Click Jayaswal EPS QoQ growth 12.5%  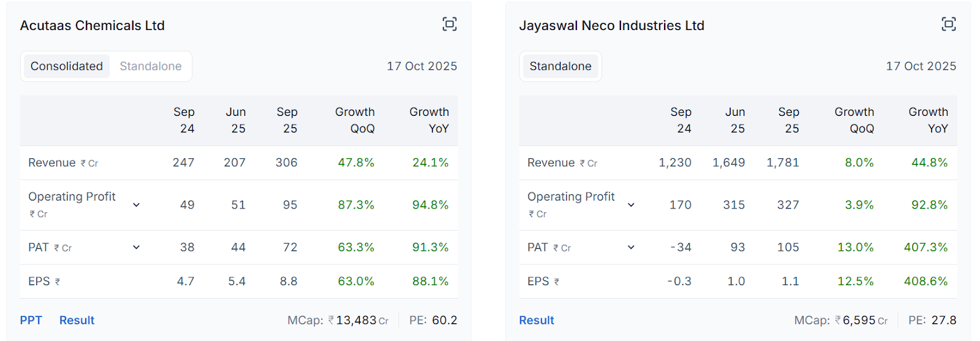(x=856, y=282)
